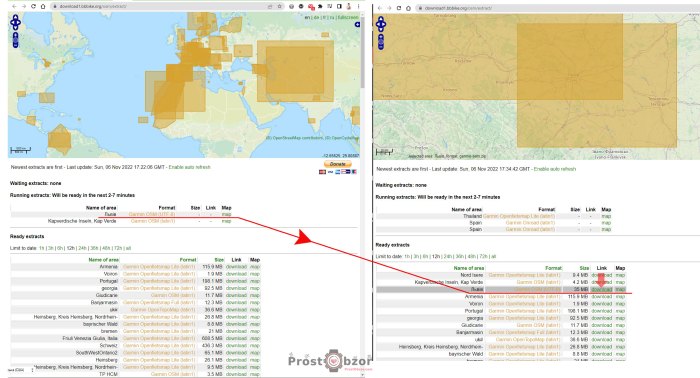
Task: Go forward in the right browser window
Action: pyautogui.click(x=389, y=8)
